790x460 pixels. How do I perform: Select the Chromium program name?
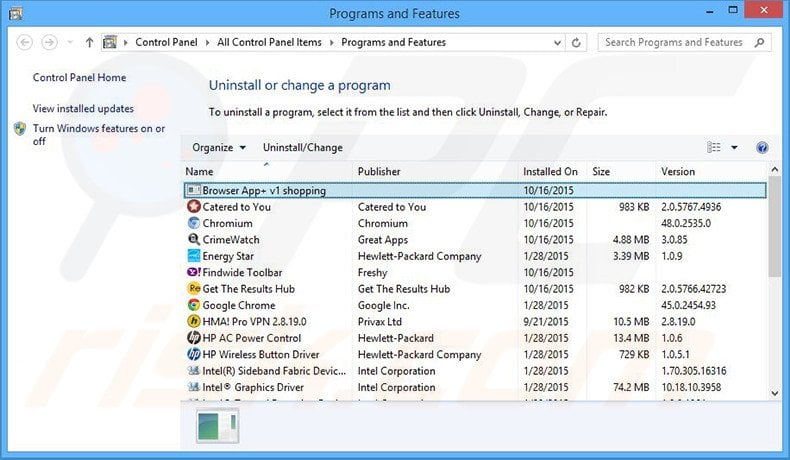click(x=227, y=223)
